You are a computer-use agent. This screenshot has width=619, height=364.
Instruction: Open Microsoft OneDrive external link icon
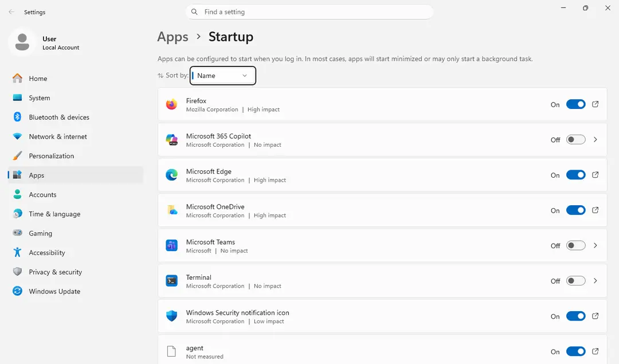(596, 210)
